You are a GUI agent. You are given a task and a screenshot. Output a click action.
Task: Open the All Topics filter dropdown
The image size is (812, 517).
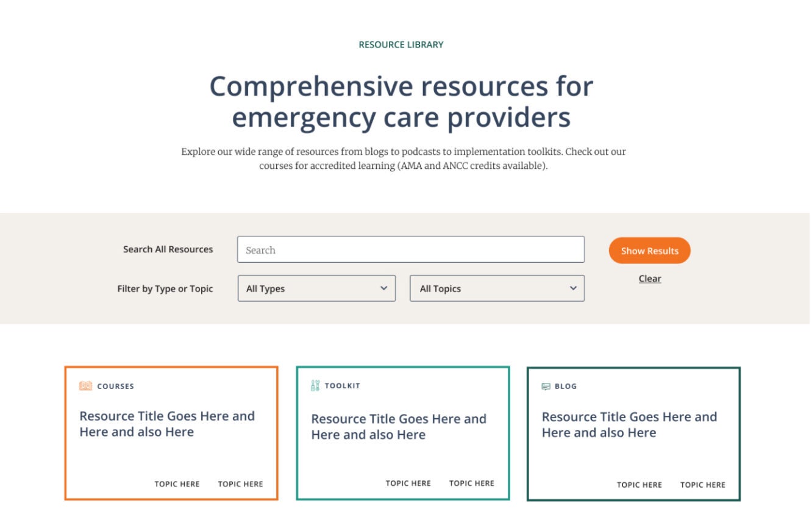click(497, 288)
